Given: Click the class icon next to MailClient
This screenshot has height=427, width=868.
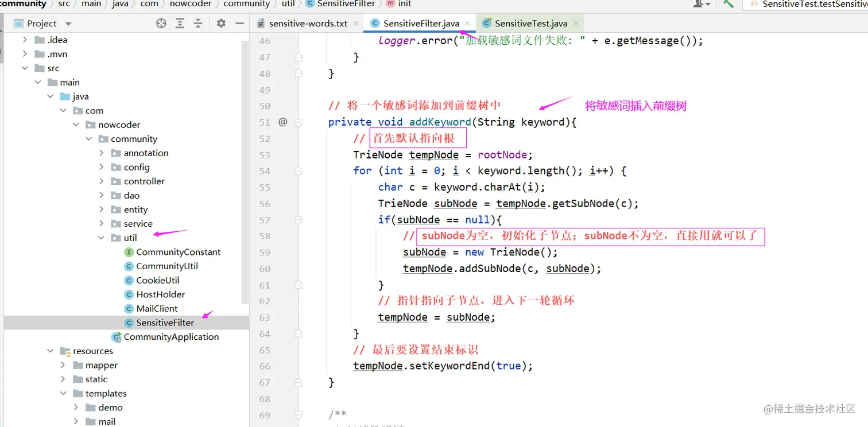Looking at the screenshot, I should 128,308.
